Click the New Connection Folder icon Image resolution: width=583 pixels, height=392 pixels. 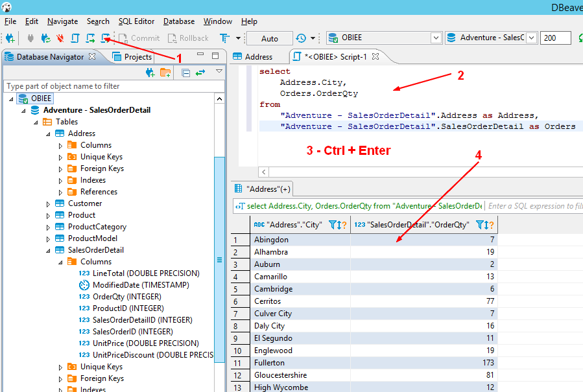click(164, 73)
